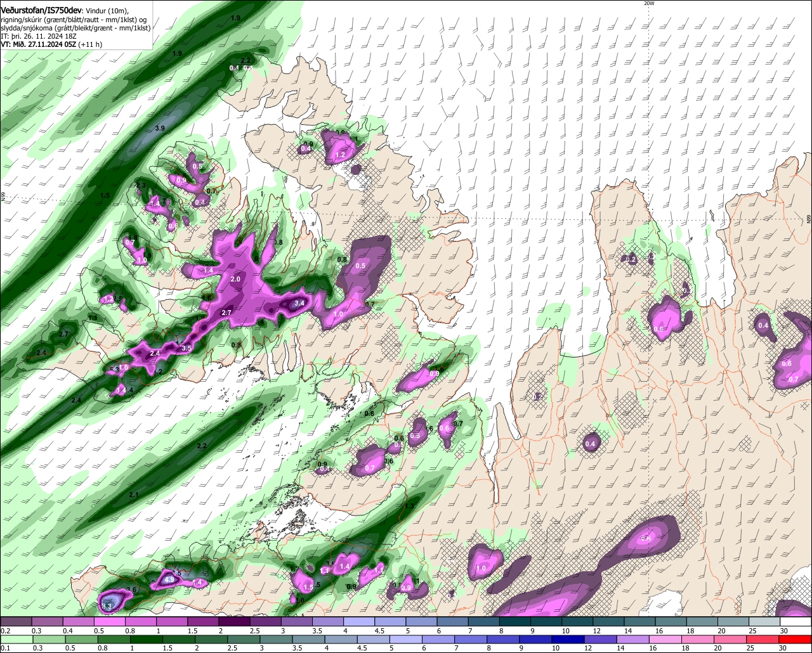Click the bright red lower swatch for 30
The image size is (812, 653).
[x=796, y=640]
